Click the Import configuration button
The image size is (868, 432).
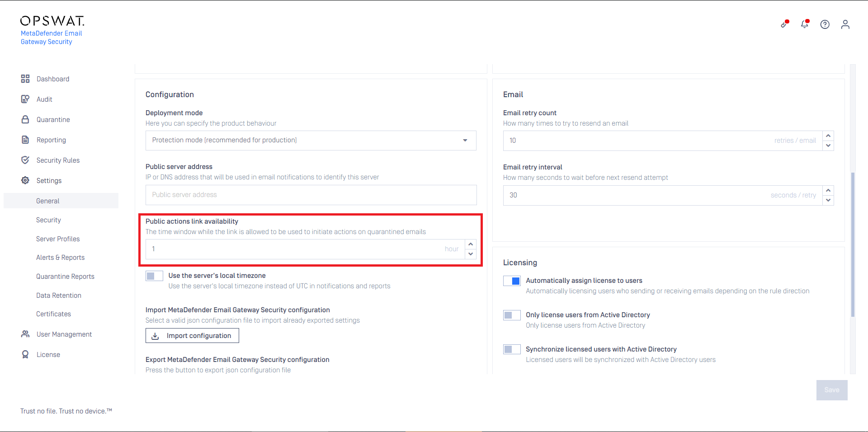[192, 336]
